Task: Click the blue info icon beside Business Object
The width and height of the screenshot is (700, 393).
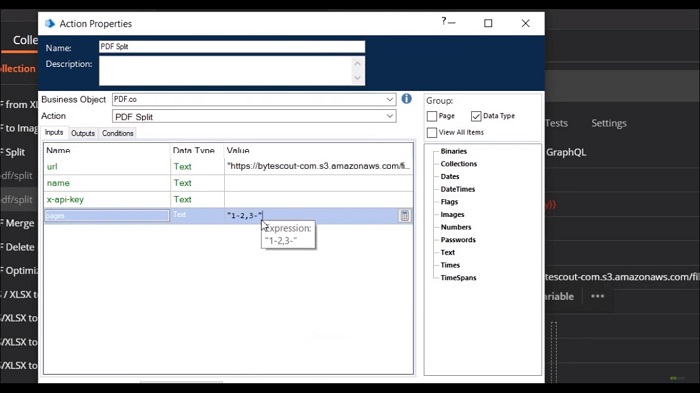Action: click(406, 99)
